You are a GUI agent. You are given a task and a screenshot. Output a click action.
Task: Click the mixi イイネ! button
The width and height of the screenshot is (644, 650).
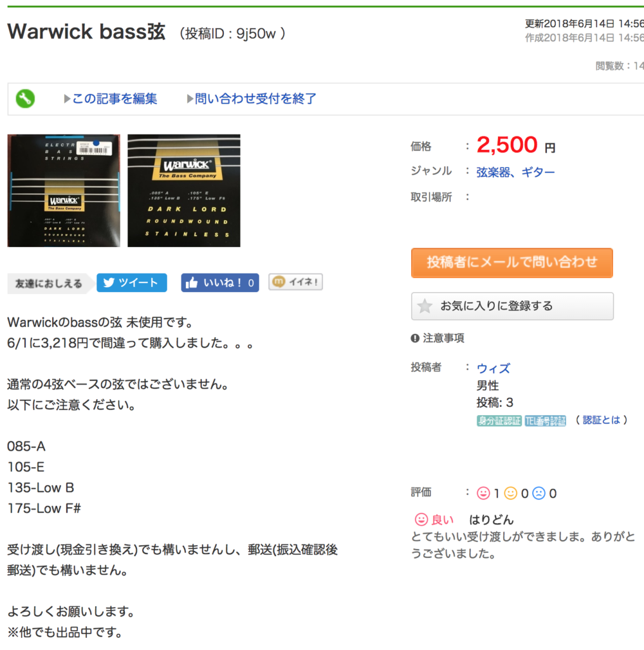pos(296,282)
